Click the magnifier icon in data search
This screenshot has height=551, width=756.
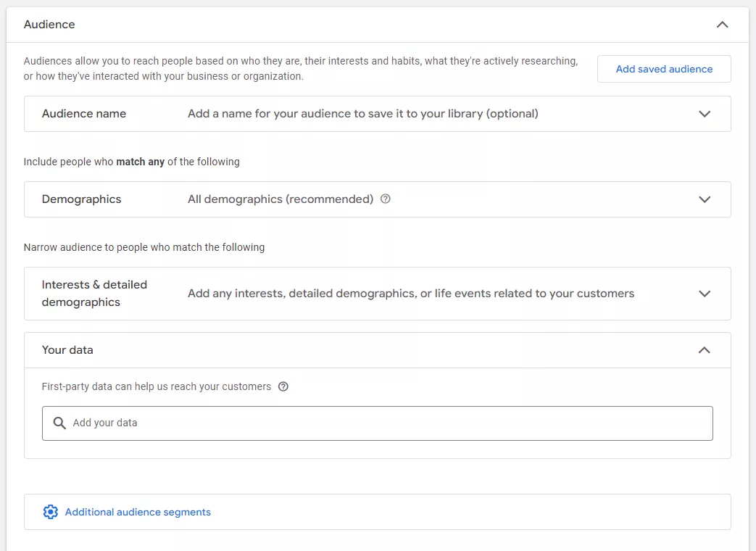click(60, 423)
